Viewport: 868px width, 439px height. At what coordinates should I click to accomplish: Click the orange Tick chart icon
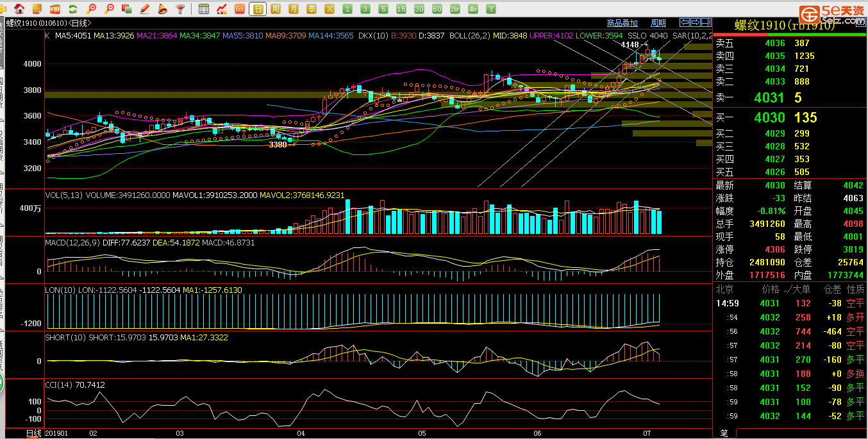pyautogui.click(x=240, y=9)
